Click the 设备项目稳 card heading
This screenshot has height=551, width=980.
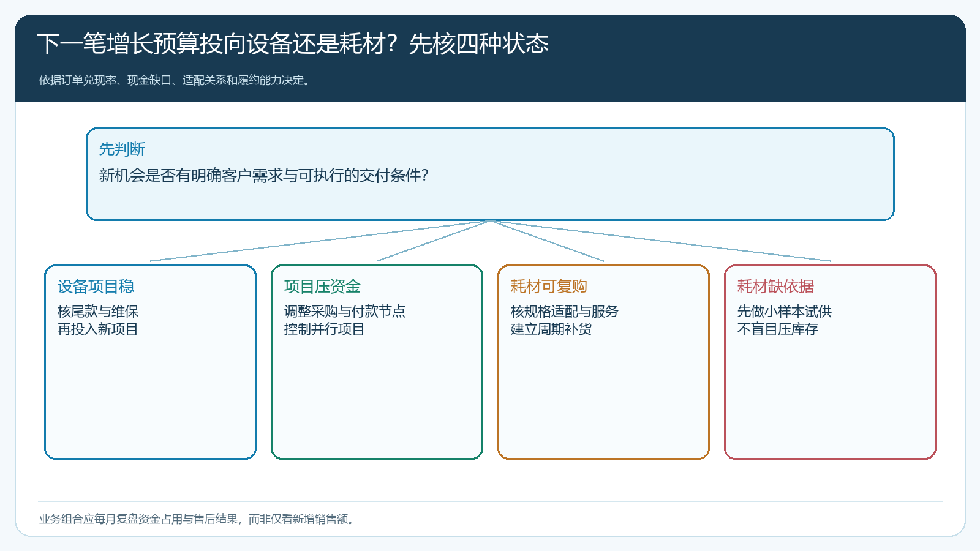point(96,286)
